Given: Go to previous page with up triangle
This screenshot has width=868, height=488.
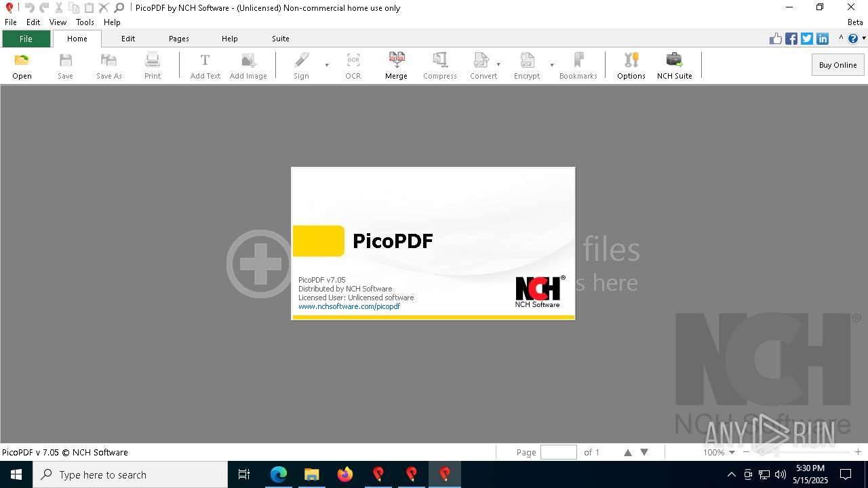Looking at the screenshot, I should point(628,452).
